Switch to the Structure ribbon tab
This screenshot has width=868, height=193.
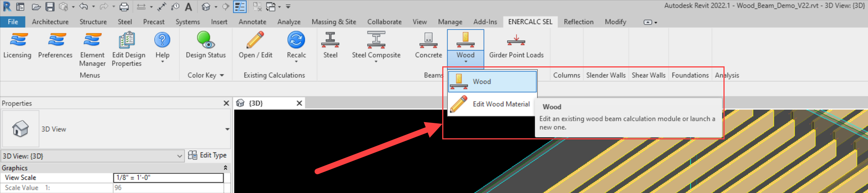(93, 22)
